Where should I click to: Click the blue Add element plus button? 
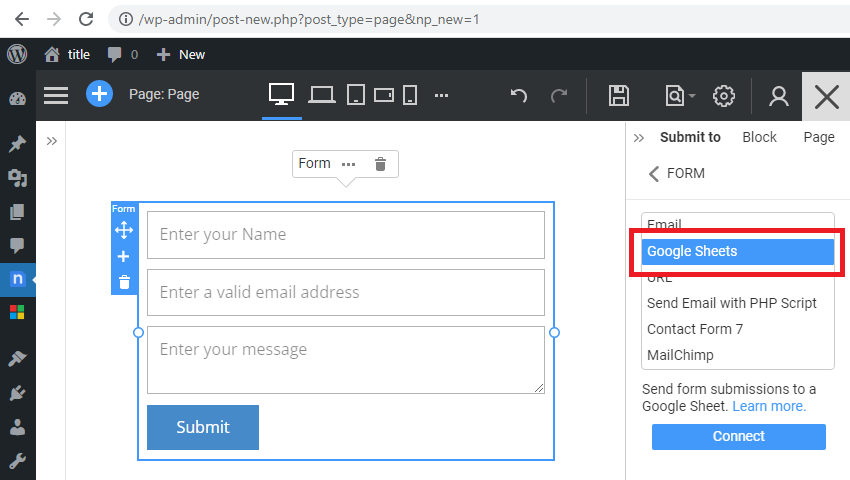click(x=99, y=94)
